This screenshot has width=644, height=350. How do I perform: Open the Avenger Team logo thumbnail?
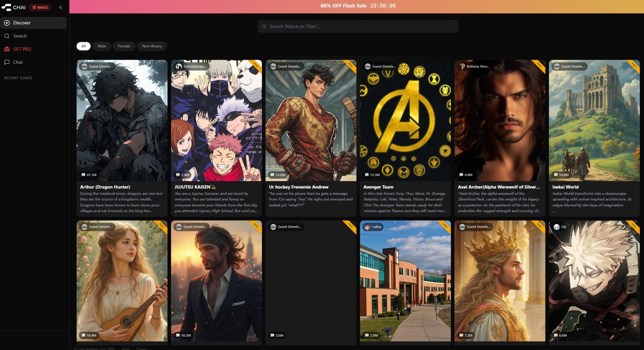405,120
